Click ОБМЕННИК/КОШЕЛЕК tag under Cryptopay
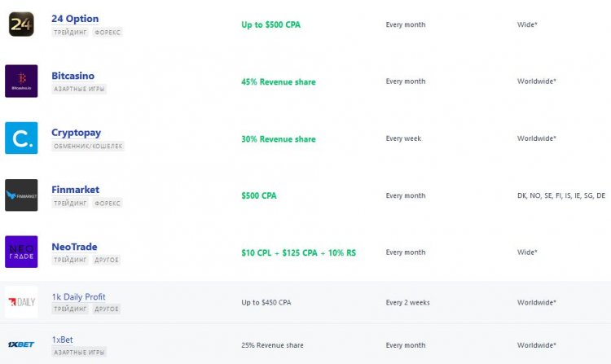Screen dimensions: 611x364 88,147
